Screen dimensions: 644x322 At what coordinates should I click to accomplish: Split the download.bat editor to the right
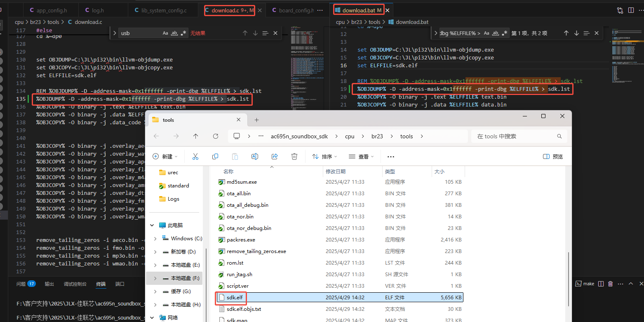pyautogui.click(x=631, y=10)
